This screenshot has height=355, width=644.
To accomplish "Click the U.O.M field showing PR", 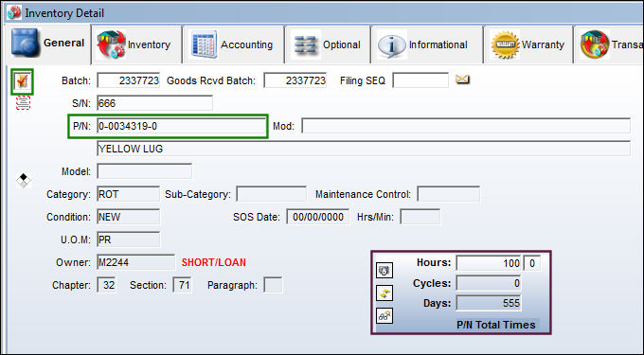I will coord(129,240).
